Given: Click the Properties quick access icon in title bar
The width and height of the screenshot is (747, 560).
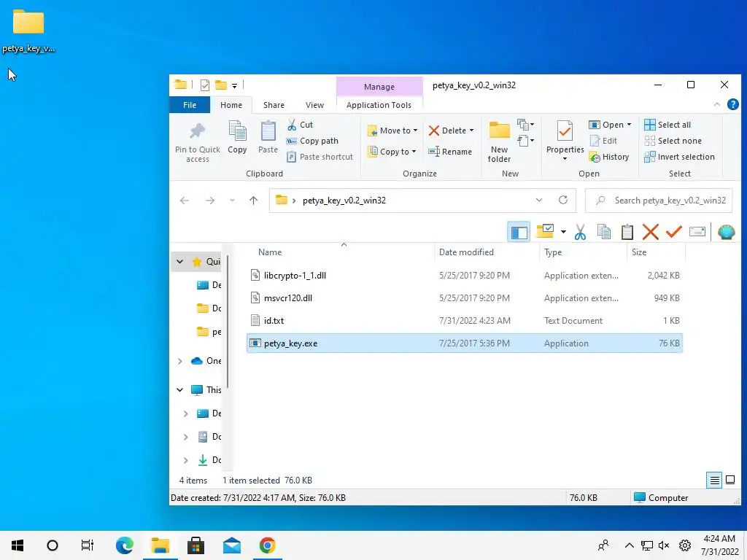Looking at the screenshot, I should (205, 85).
